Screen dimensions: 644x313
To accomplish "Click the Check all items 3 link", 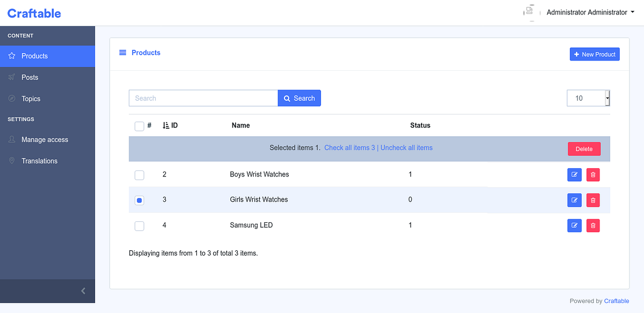I will click(x=349, y=147).
